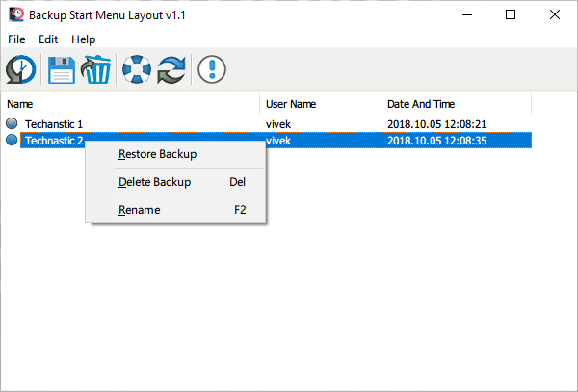Click the restore backup clock icon
The height and width of the screenshot is (392, 578).
point(20,69)
